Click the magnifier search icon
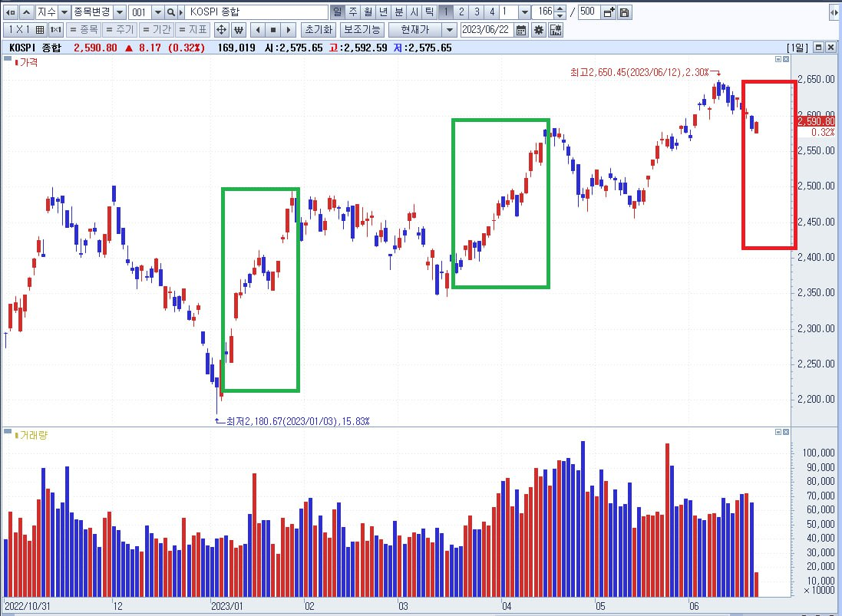Image resolution: width=842 pixels, height=616 pixels. tap(170, 12)
